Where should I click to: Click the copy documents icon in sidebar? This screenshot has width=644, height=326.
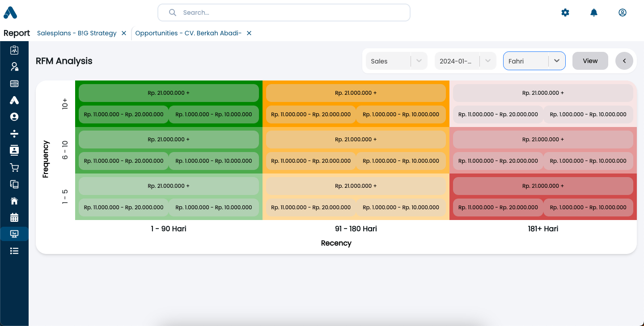(14, 184)
